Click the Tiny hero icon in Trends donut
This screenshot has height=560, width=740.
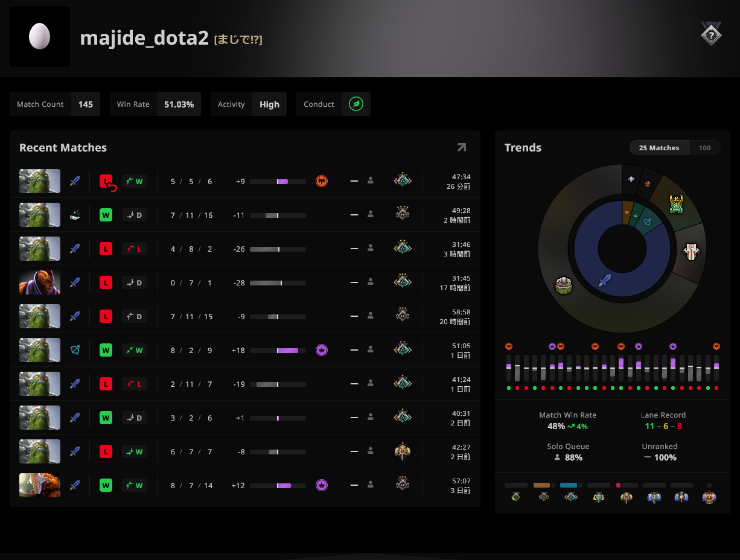pos(564,285)
